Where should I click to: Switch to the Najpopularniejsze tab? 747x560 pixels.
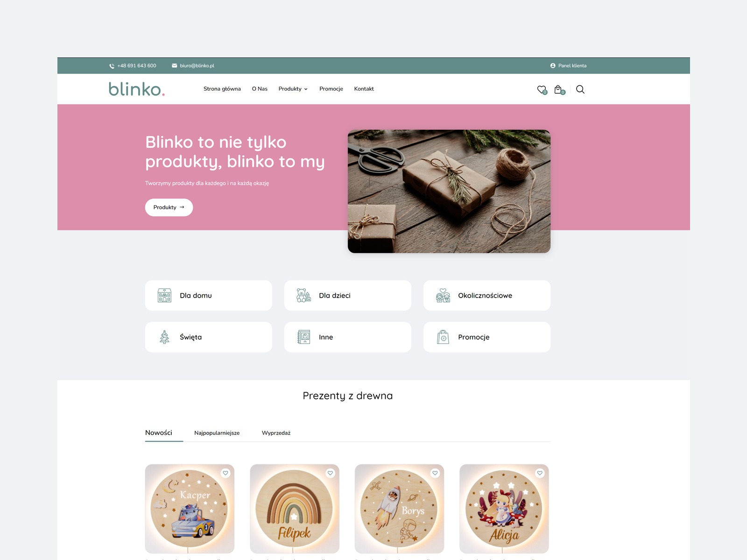tap(217, 433)
